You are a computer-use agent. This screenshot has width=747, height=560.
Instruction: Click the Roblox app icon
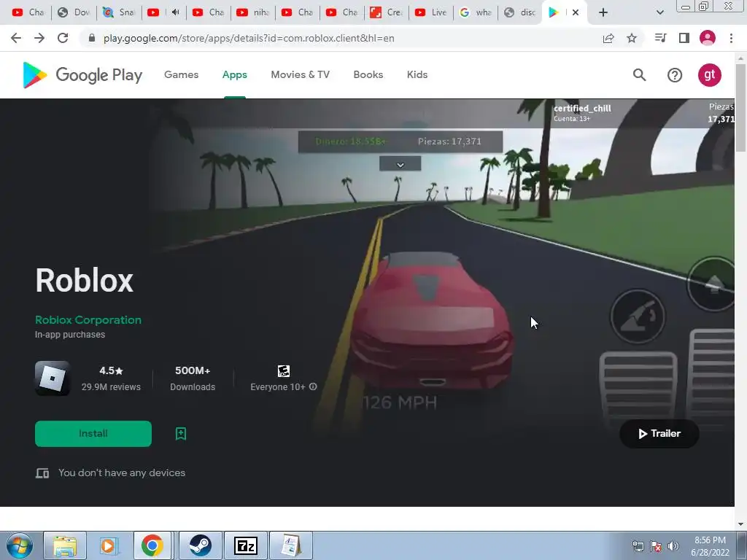click(x=53, y=378)
